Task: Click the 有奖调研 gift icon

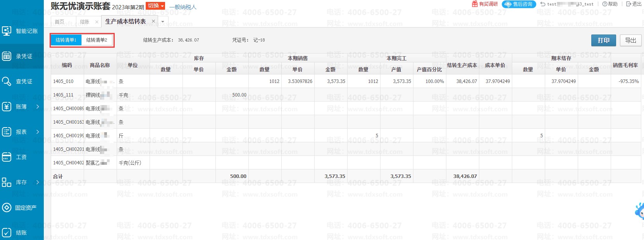Action: tap(475, 4)
